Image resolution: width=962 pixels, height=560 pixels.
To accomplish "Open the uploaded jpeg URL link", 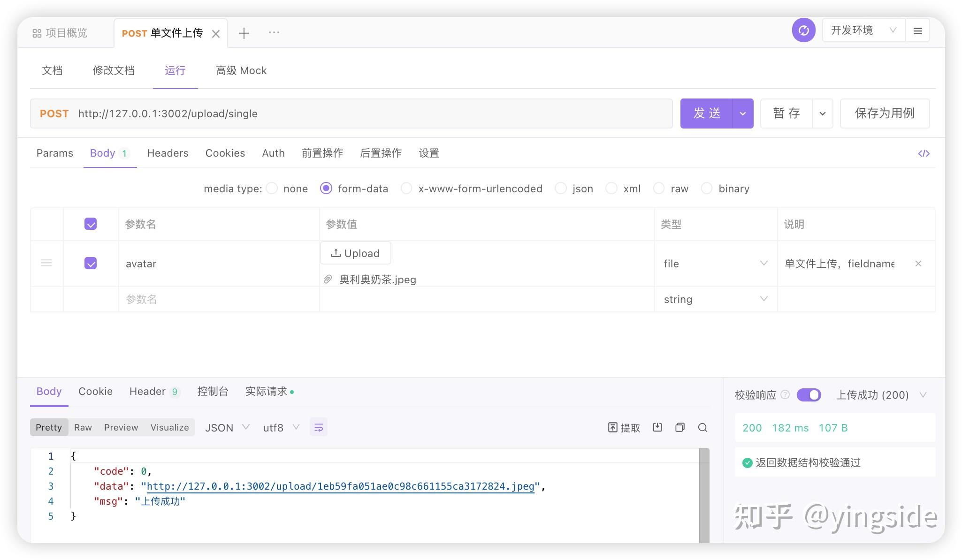I will [341, 486].
